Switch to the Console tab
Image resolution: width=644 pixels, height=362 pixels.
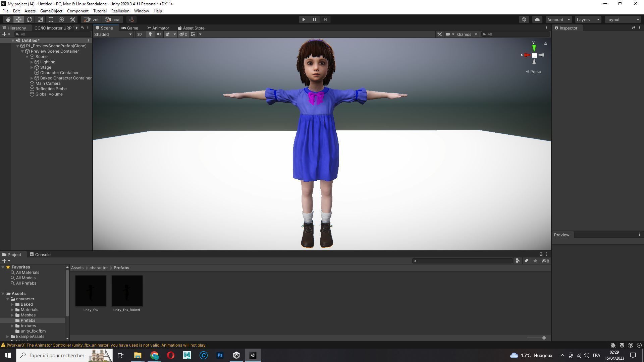coord(40,254)
